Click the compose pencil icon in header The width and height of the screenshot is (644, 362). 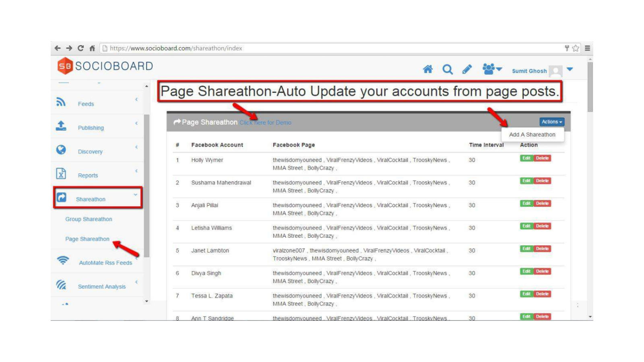coord(467,69)
